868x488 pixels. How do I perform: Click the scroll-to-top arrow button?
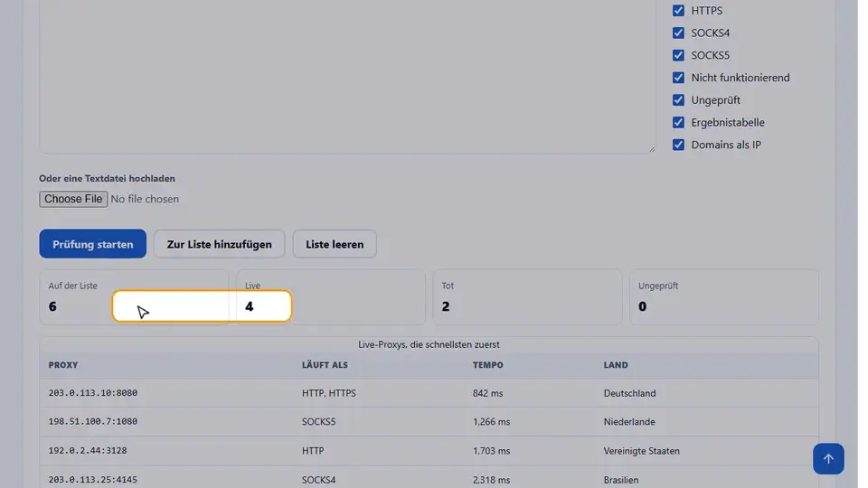pyautogui.click(x=828, y=458)
